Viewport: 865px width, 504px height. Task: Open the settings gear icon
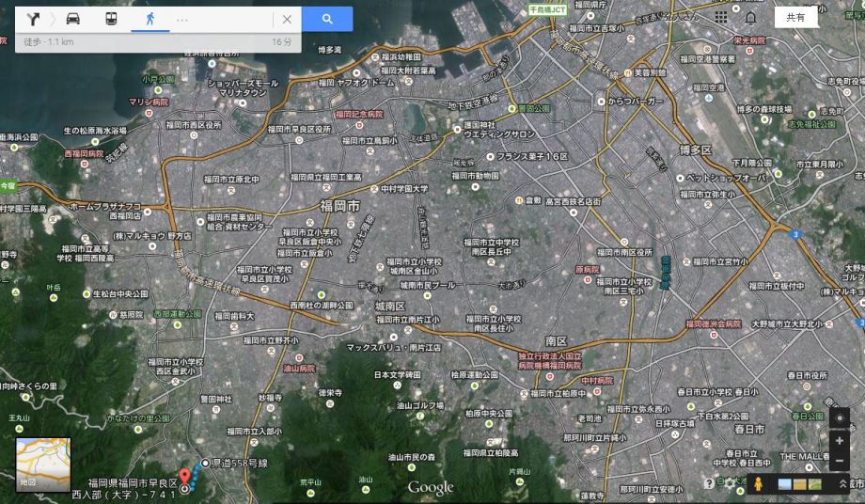730,483
